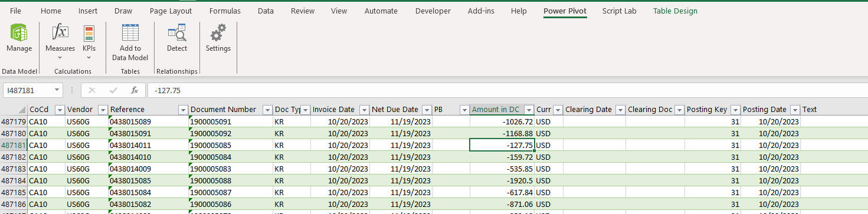
Task: Select cell with reference 0438014011
Action: coord(149,145)
